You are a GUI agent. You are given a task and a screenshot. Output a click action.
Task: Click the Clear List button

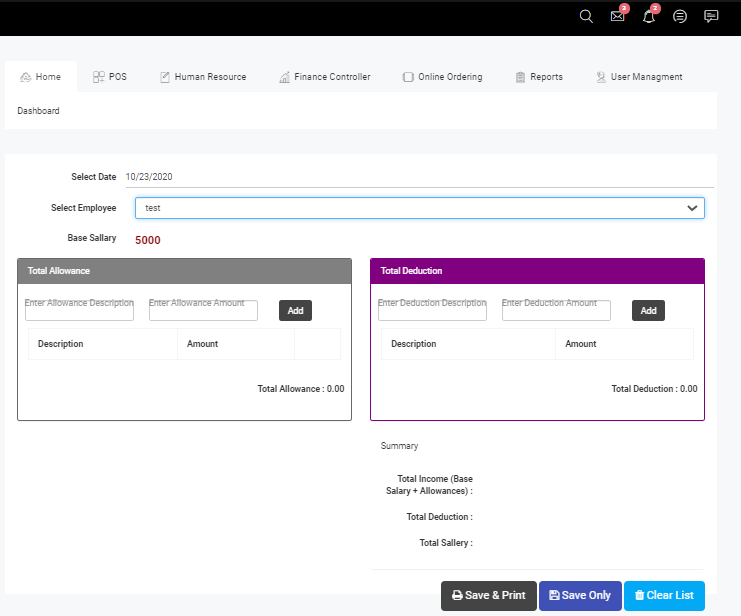coord(664,596)
